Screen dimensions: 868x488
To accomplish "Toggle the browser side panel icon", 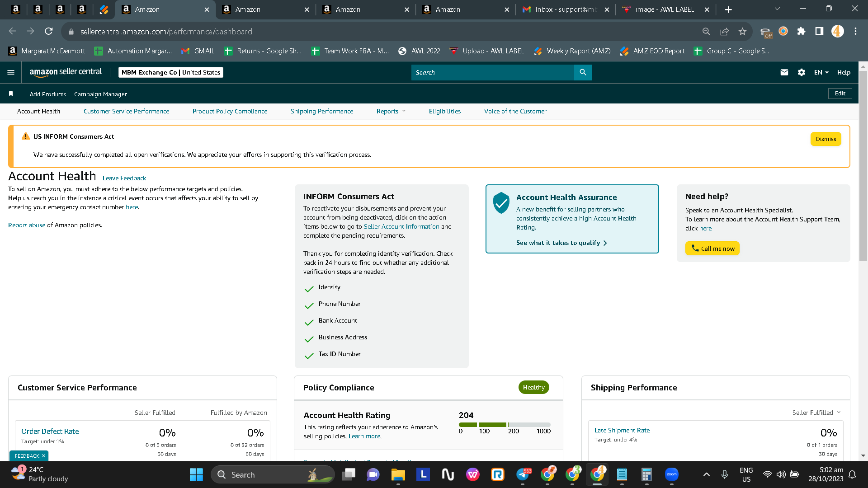I will point(819,31).
